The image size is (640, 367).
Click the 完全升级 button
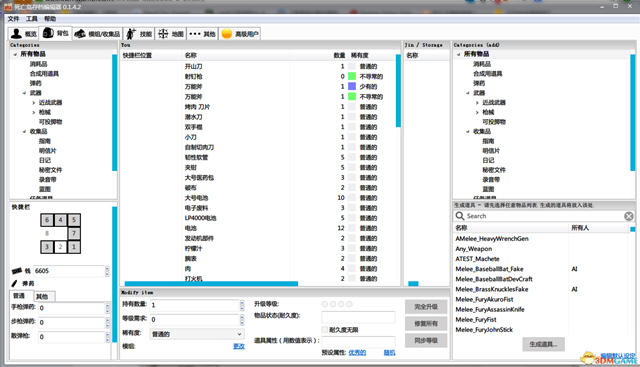pyautogui.click(x=426, y=307)
